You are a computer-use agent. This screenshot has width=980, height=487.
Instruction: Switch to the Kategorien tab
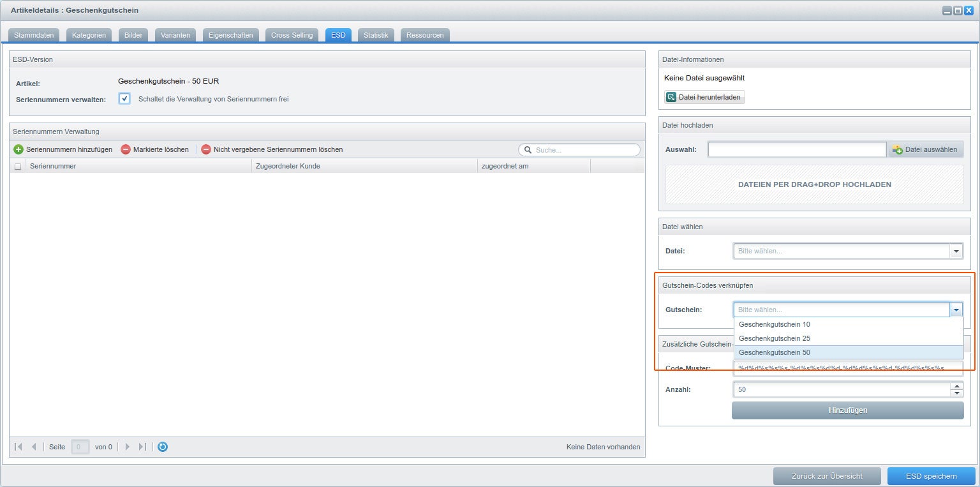tap(89, 35)
